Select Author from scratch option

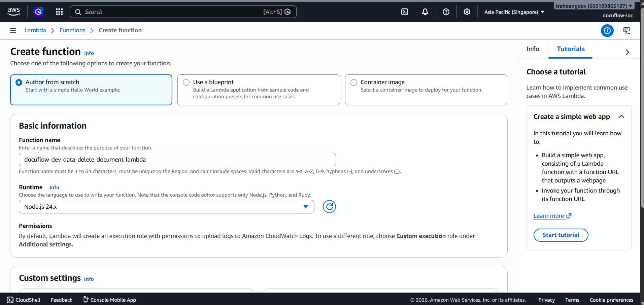point(91,90)
